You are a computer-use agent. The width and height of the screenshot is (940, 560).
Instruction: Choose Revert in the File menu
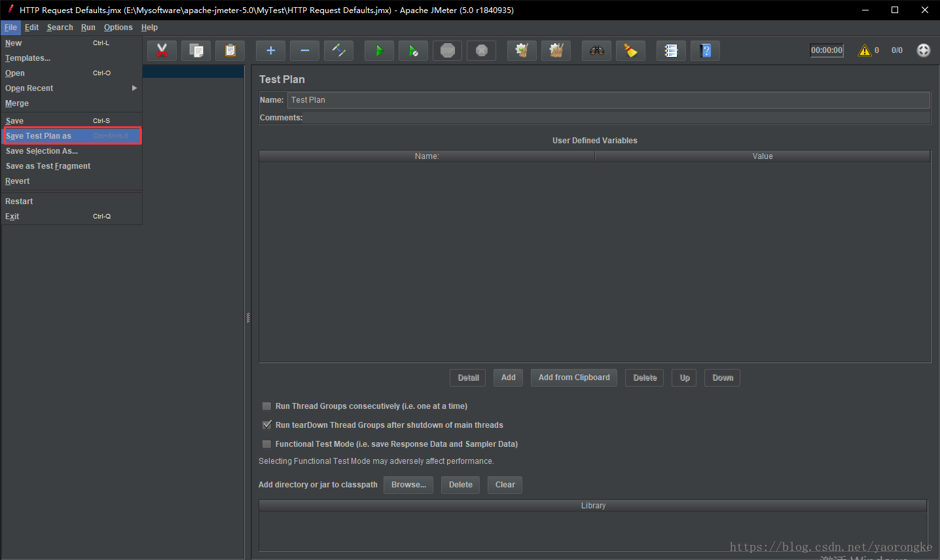pyautogui.click(x=72, y=181)
